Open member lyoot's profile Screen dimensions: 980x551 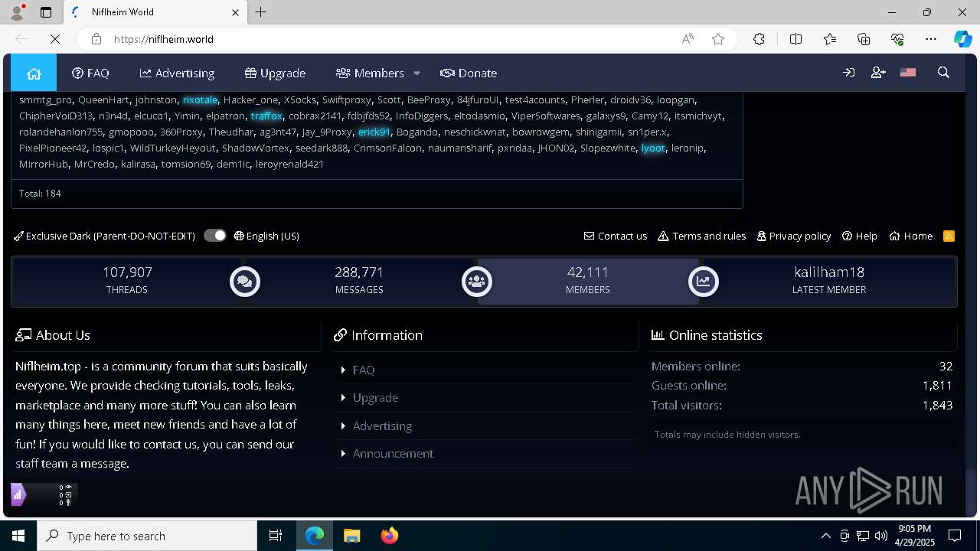tap(653, 148)
